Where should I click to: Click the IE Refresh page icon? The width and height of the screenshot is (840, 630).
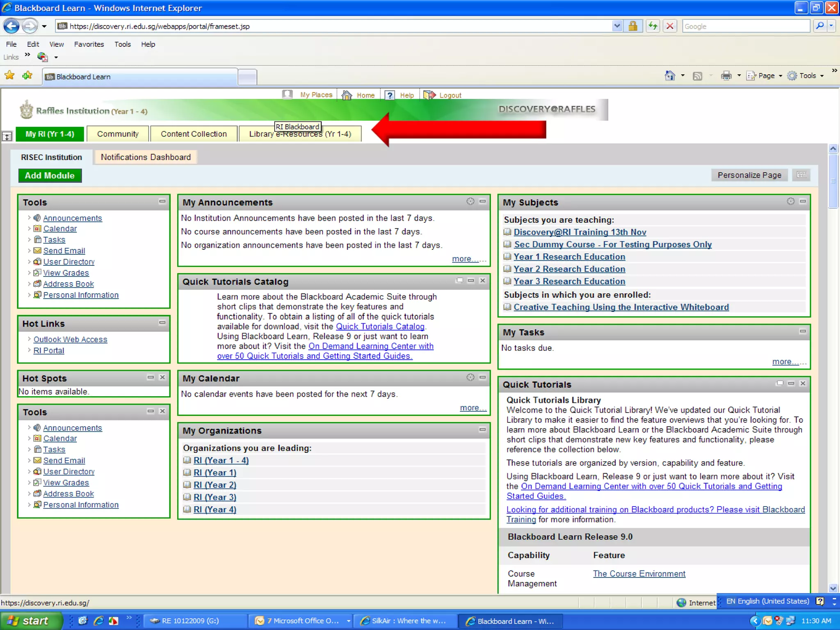point(653,26)
